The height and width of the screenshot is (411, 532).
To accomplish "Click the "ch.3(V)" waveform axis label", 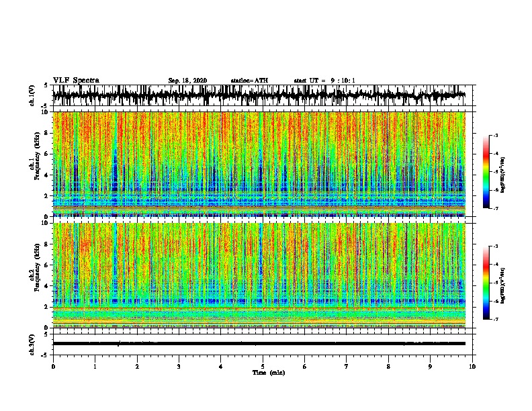I will pos(32,345).
